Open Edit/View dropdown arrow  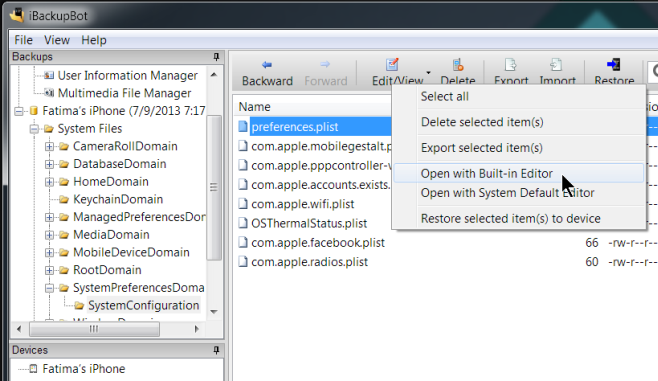tap(428, 73)
